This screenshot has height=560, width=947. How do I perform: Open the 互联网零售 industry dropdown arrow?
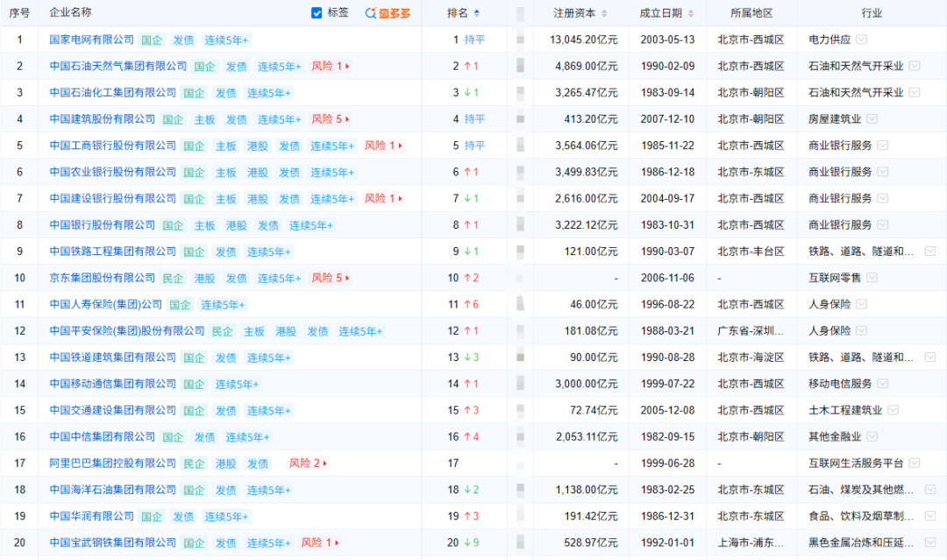click(x=872, y=278)
